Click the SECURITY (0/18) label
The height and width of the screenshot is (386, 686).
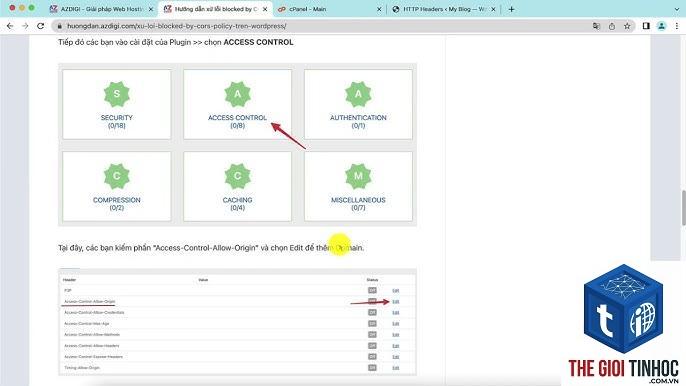coord(117,121)
